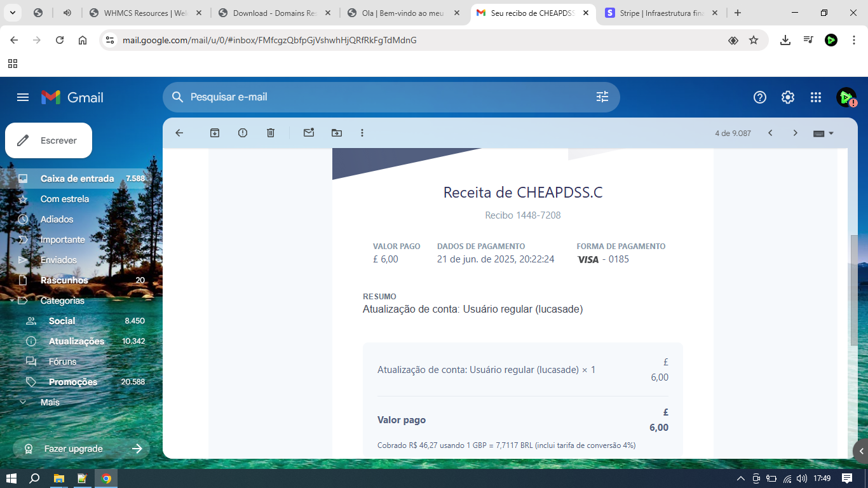The height and width of the screenshot is (488, 868).
Task: Open the Move to folder icon
Action: pos(337,133)
